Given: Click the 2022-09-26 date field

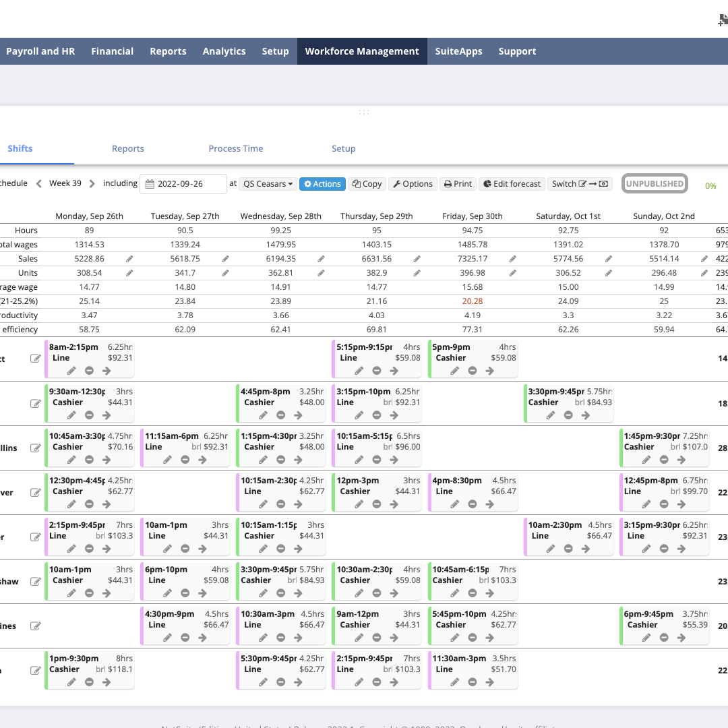Looking at the screenshot, I should tap(183, 184).
